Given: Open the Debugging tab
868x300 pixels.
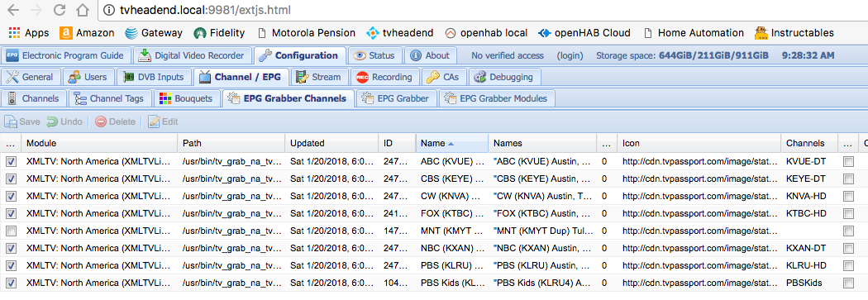Looking at the screenshot, I should click(x=505, y=77).
